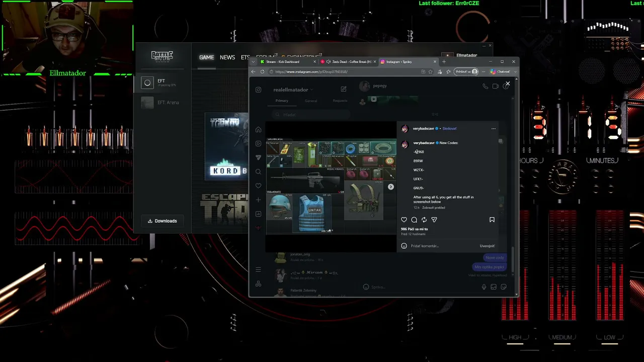The image size is (644, 362).
Task: Close the Instagram post overlay with the X
Action: (x=508, y=84)
